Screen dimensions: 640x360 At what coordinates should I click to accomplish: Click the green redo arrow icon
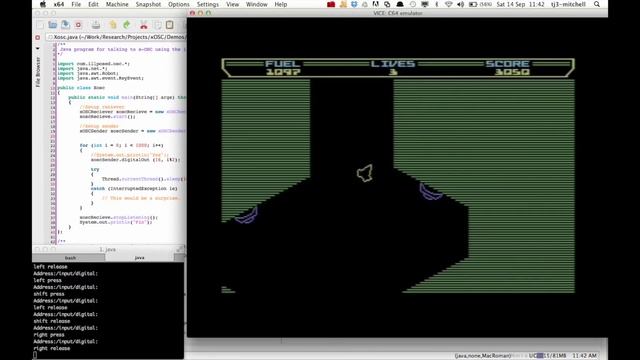click(127, 25)
